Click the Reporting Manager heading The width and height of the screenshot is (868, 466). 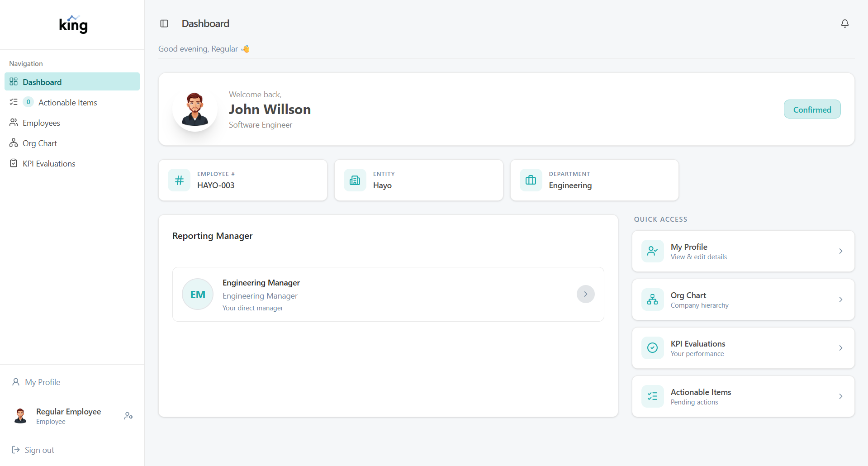pyautogui.click(x=212, y=236)
